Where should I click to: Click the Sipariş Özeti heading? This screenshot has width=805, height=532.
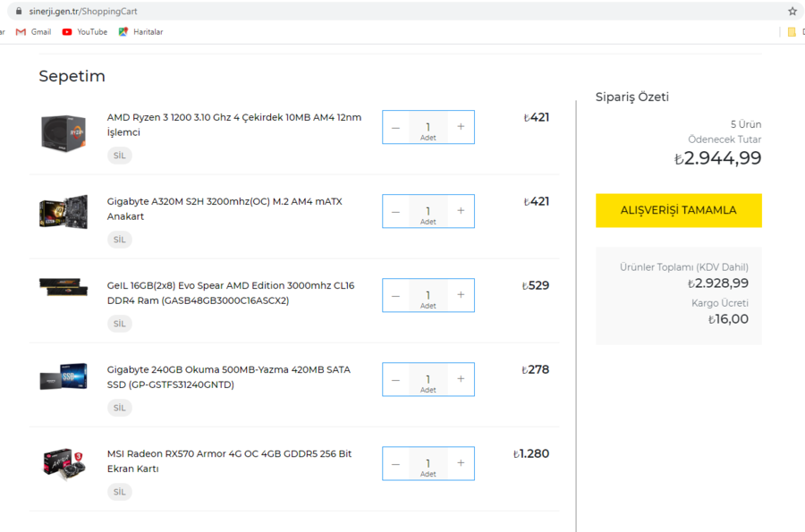click(x=632, y=97)
